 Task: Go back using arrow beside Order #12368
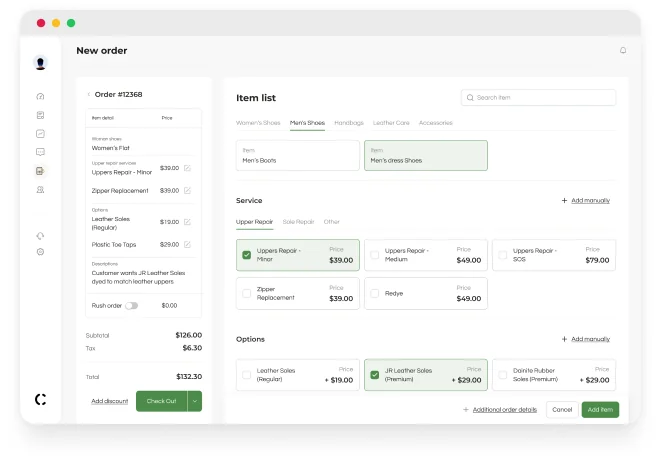pyautogui.click(x=89, y=94)
